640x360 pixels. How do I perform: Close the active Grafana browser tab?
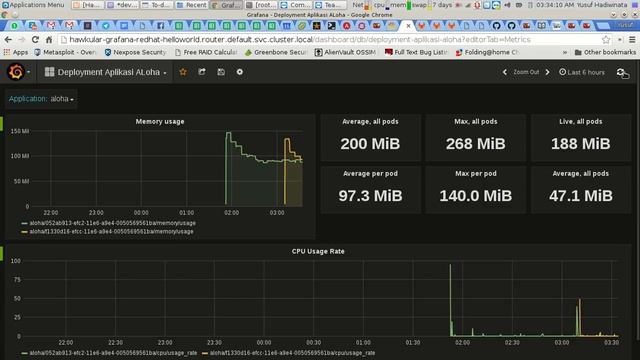point(408,26)
